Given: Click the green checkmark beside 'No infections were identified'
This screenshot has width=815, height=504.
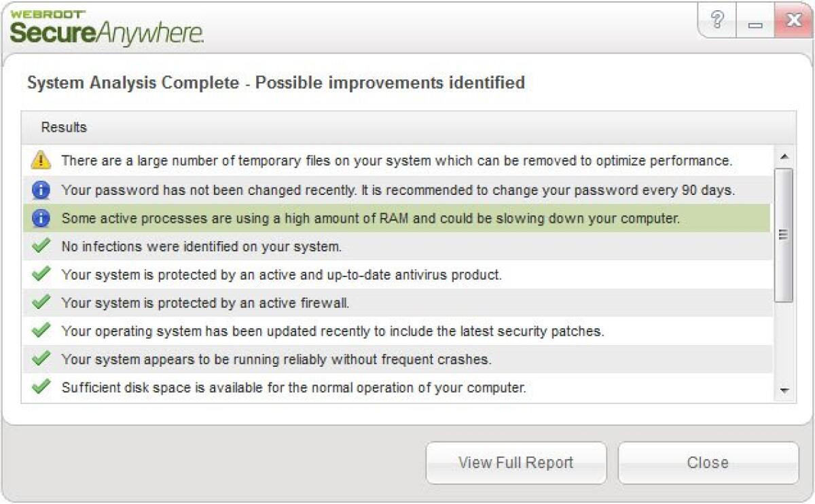Looking at the screenshot, I should click(41, 246).
